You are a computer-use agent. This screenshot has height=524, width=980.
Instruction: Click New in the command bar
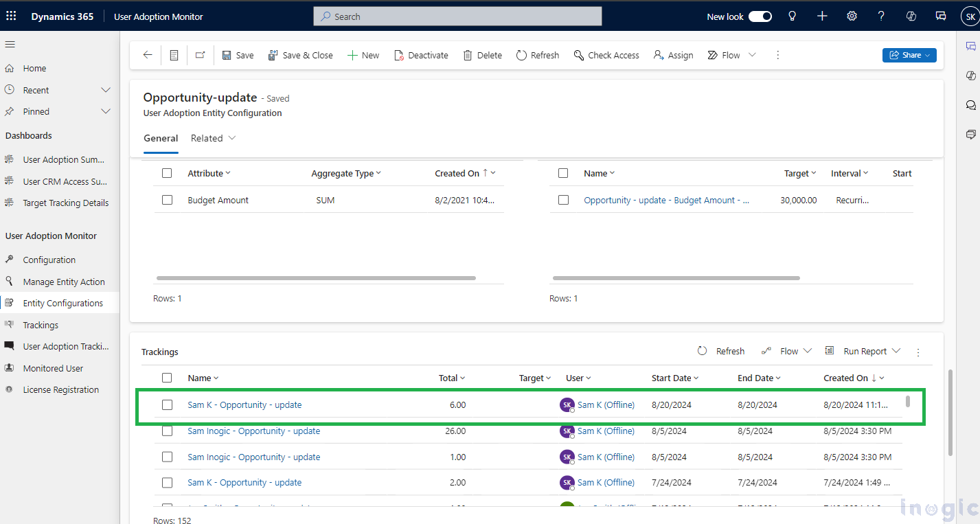pyautogui.click(x=363, y=55)
